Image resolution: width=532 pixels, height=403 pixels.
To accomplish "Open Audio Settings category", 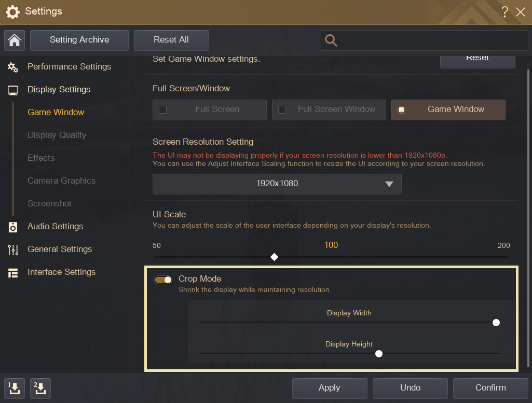I will point(56,227).
